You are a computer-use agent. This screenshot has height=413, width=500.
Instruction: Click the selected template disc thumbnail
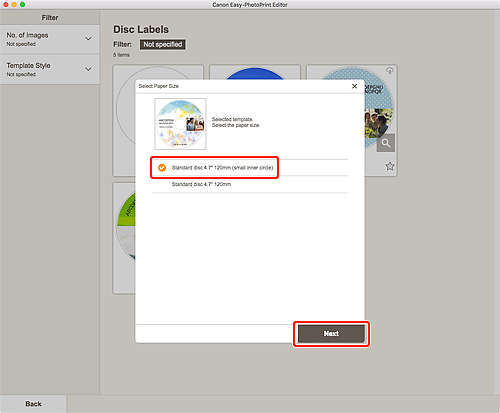(180, 124)
